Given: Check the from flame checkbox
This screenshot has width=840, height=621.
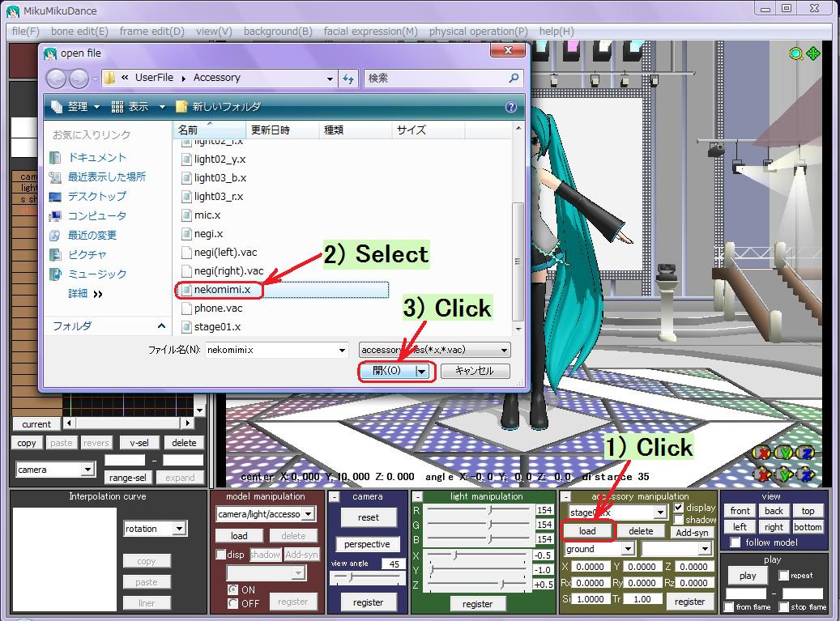Looking at the screenshot, I should tap(728, 606).
